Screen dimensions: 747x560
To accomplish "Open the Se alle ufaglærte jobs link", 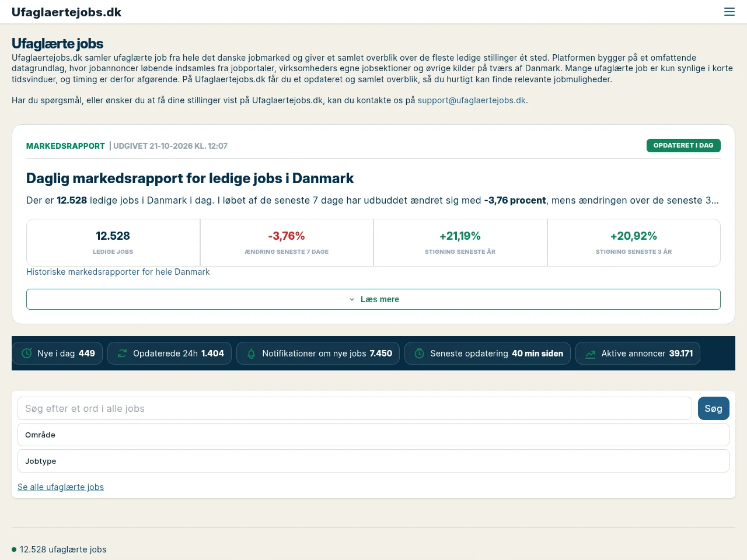I will (61, 487).
